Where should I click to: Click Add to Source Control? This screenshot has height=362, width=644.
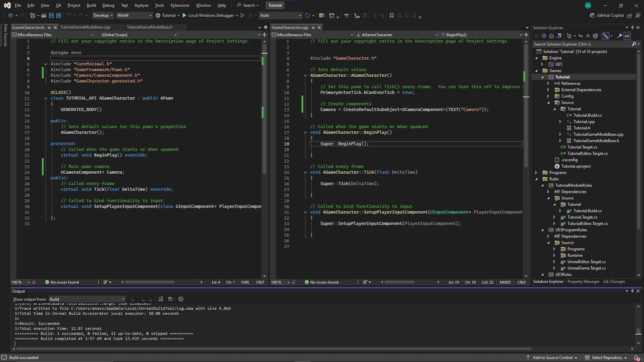click(552, 358)
